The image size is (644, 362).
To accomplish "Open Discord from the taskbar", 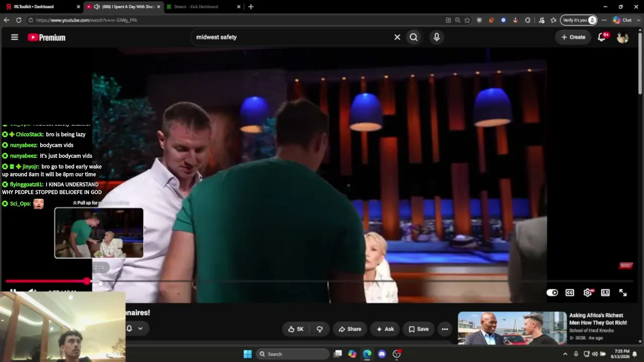I will (382, 354).
